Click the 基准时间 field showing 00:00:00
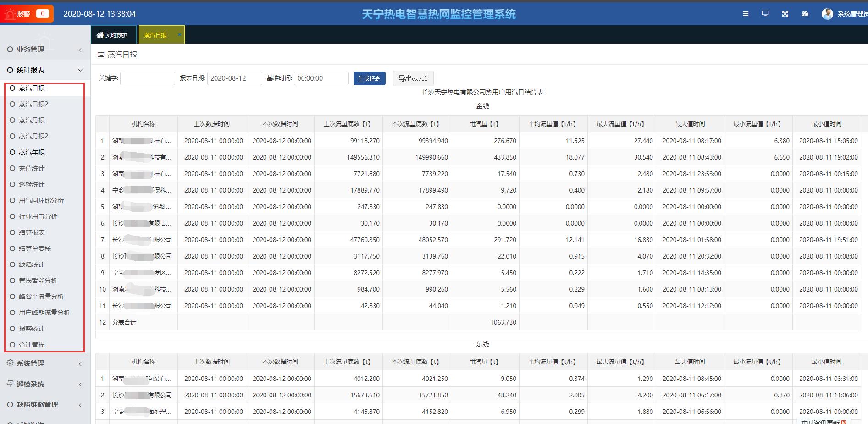 click(321, 78)
